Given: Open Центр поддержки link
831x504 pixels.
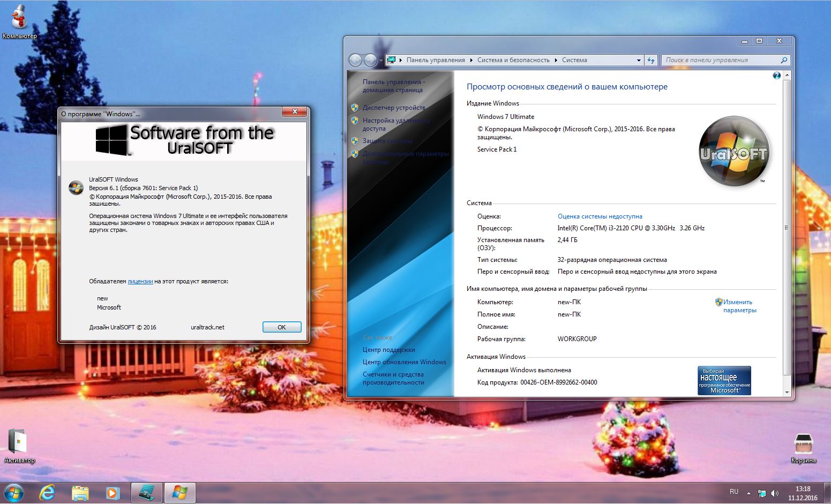Looking at the screenshot, I should [388, 350].
